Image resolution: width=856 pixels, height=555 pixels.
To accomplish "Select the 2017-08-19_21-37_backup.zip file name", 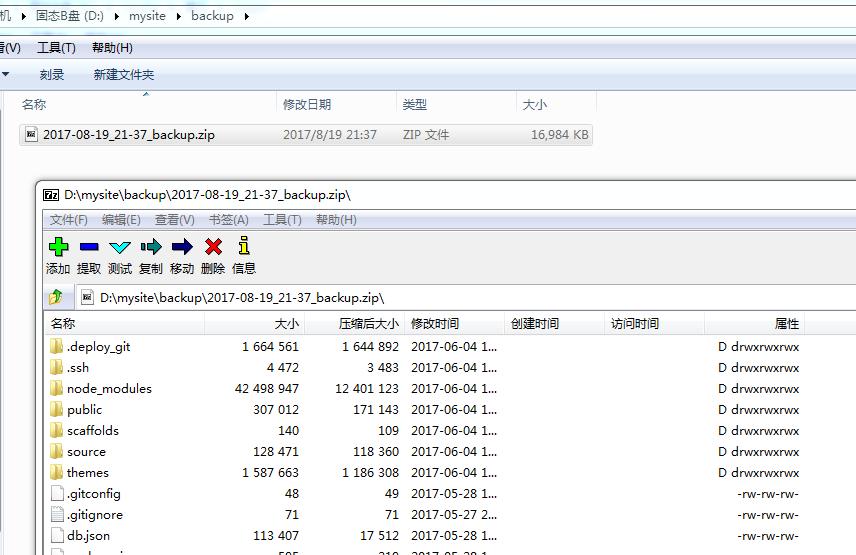I will click(x=129, y=135).
